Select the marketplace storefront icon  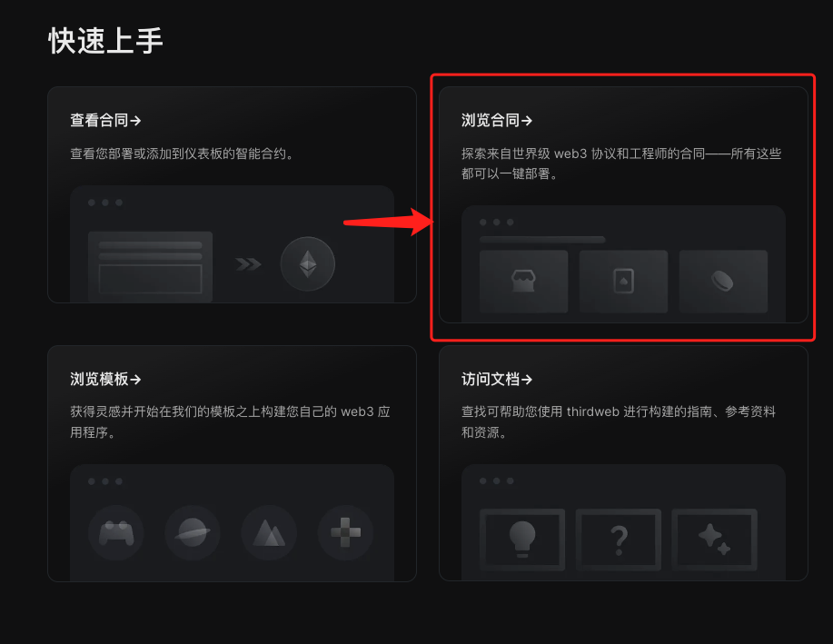523,281
